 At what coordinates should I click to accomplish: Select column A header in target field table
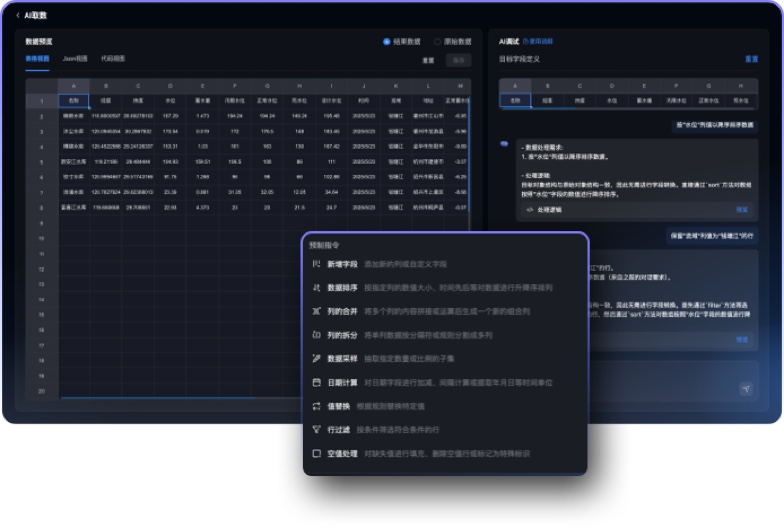tap(515, 86)
